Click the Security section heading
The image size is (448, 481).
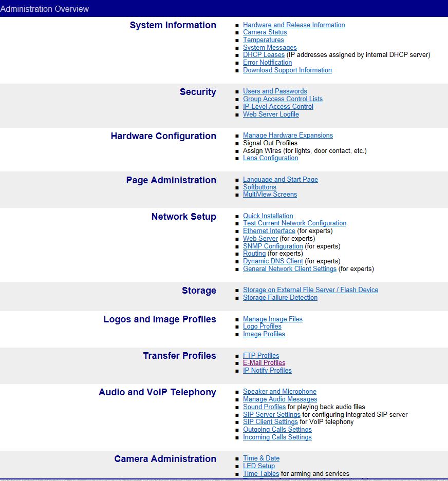[198, 92]
